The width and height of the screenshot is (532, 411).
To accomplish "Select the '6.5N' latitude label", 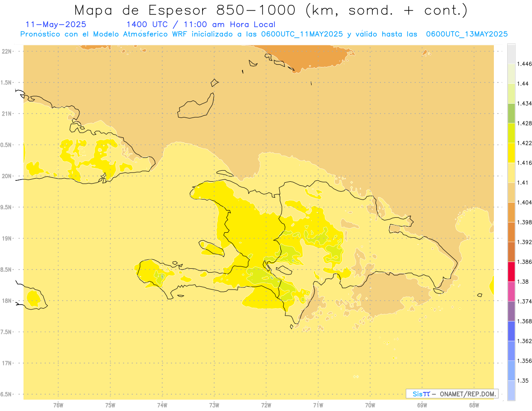I will coord(7,394).
